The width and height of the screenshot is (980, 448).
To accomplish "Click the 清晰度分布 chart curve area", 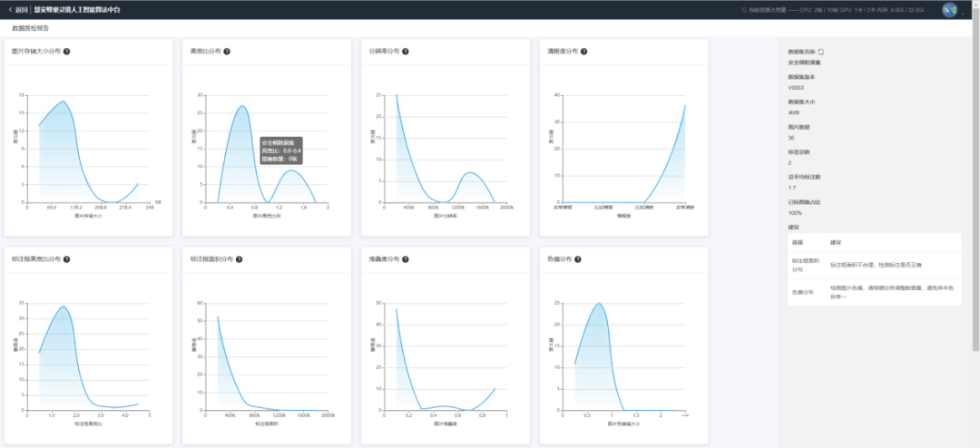I will coord(670,172).
